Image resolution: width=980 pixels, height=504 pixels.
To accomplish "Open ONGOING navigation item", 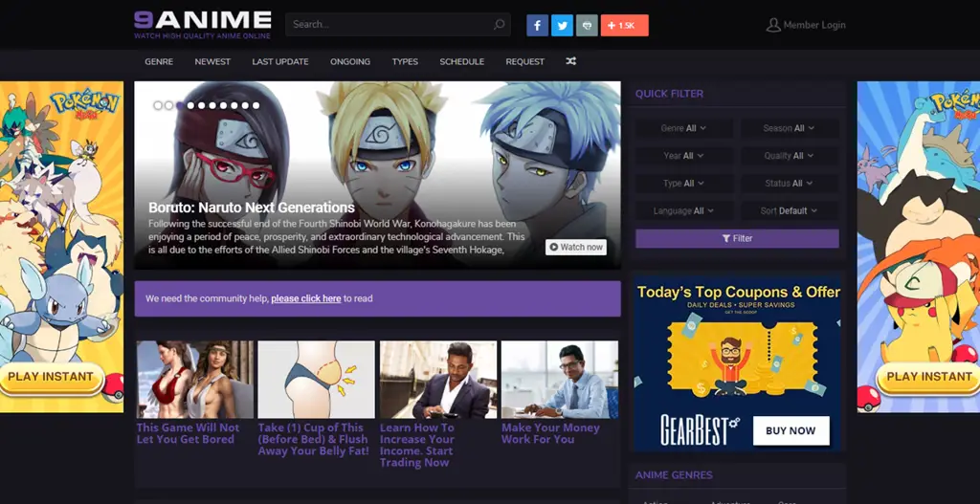I will click(350, 61).
